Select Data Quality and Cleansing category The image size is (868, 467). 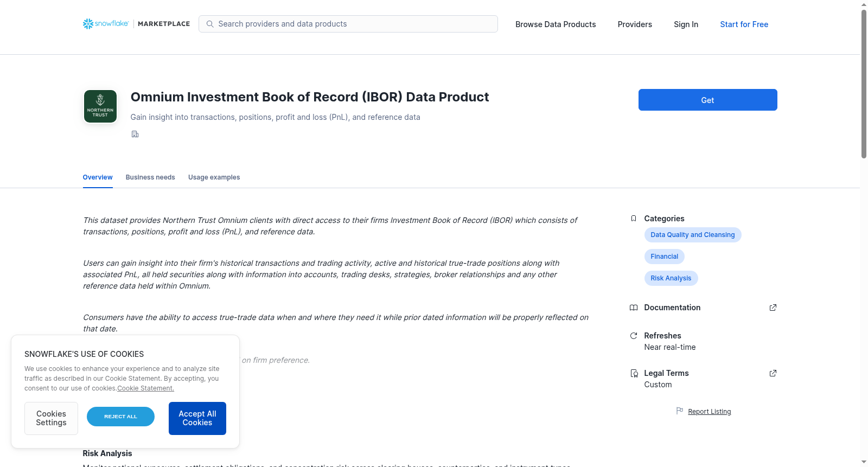pos(693,235)
